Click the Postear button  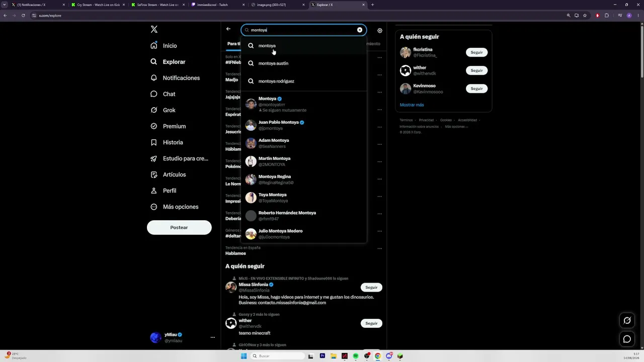pyautogui.click(x=179, y=227)
